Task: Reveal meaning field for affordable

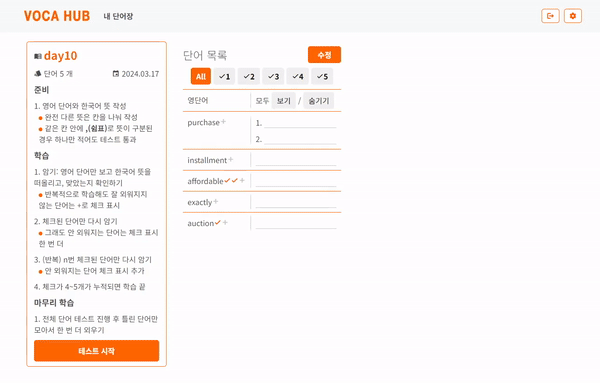Action: pyautogui.click(x=296, y=181)
